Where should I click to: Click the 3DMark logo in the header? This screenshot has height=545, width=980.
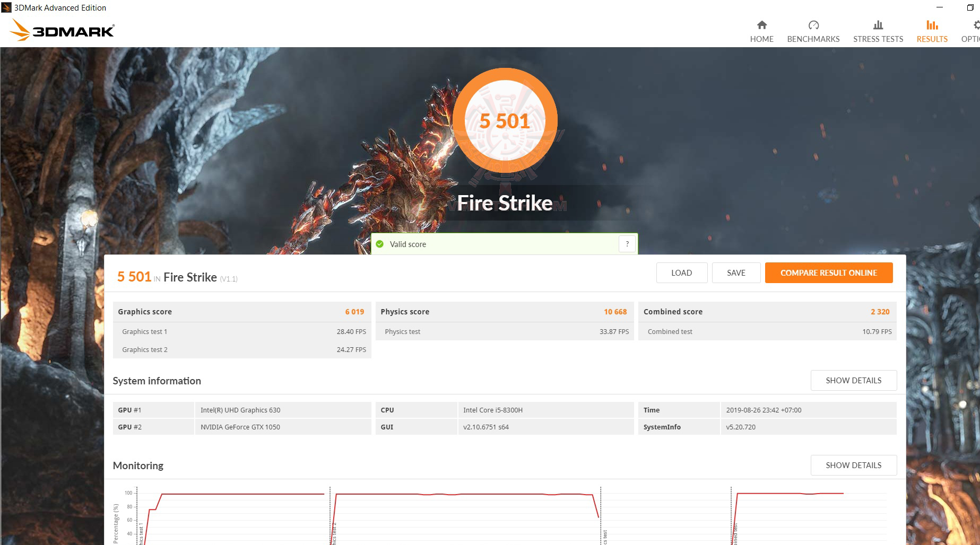click(62, 30)
